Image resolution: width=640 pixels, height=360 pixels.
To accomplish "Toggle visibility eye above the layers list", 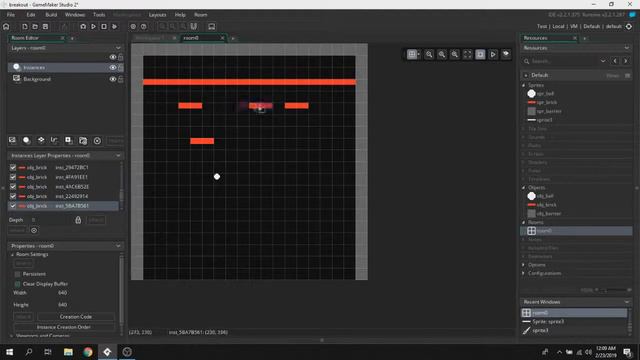I will click(113, 57).
